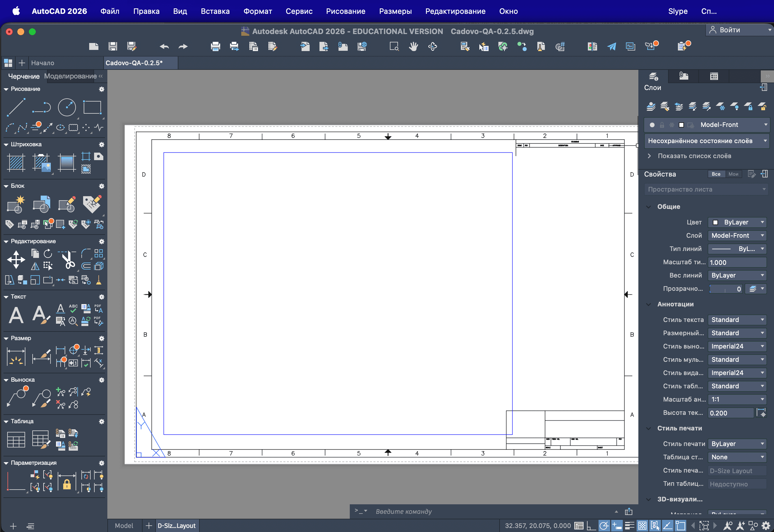Select the Rectangle drawing tool
The image size is (774, 532).
92,107
